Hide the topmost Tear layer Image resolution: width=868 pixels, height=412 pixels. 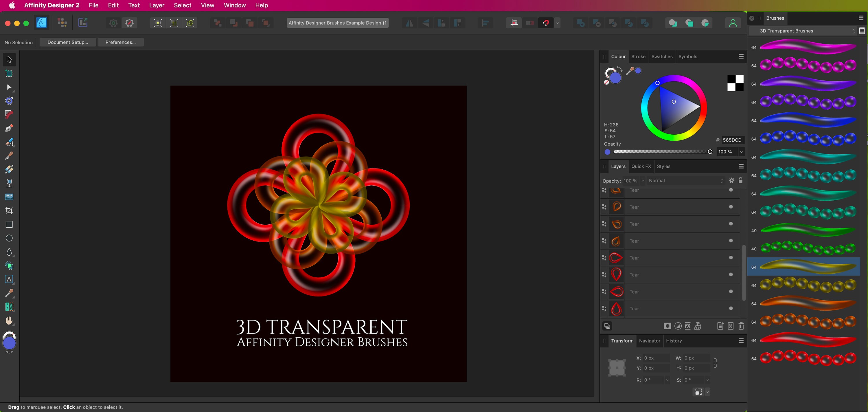[731, 190]
